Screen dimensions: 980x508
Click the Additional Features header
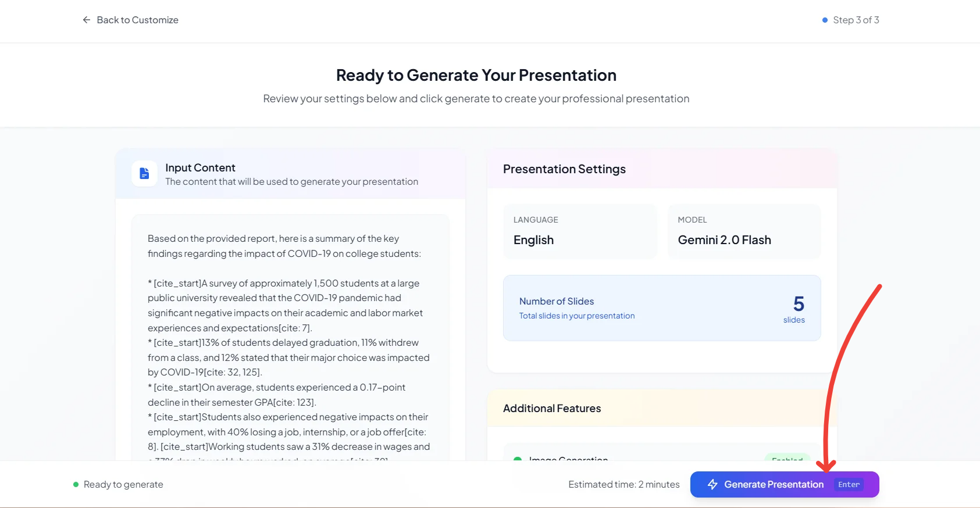point(552,409)
